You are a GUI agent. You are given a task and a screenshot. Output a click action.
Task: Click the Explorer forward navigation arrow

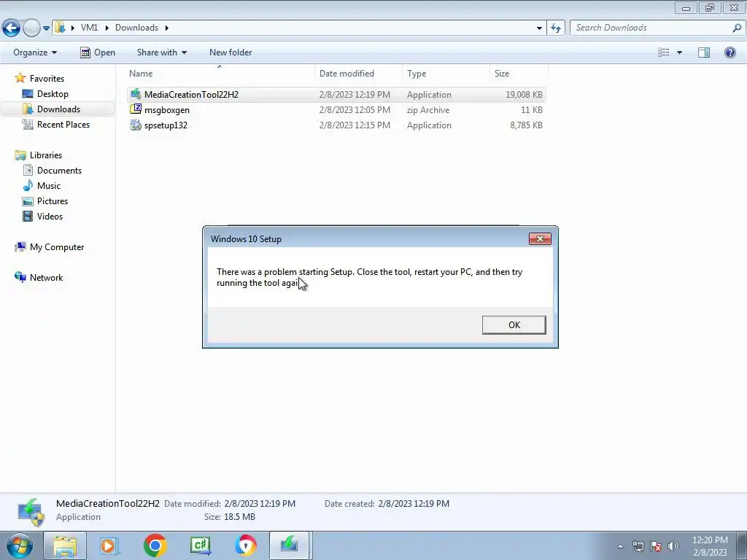(x=31, y=28)
